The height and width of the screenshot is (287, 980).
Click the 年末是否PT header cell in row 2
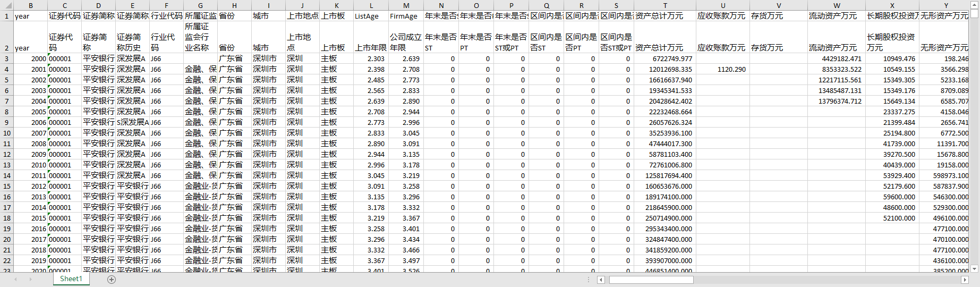[476, 37]
